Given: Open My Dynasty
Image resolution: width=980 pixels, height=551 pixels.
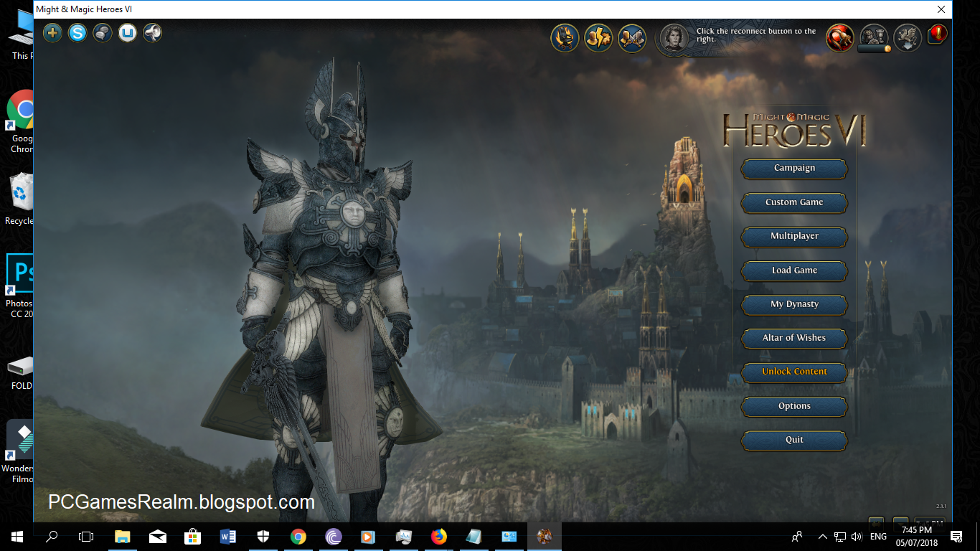Looking at the screenshot, I should [794, 304].
